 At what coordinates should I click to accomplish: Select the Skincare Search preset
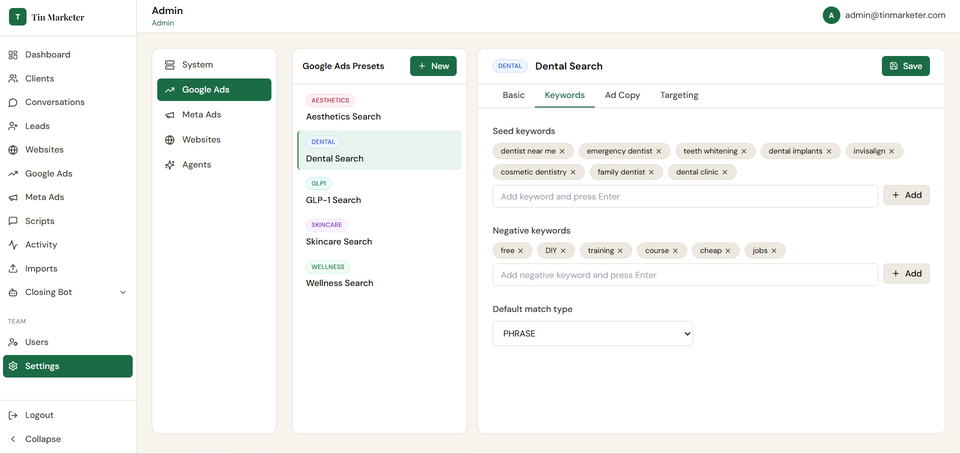click(379, 234)
